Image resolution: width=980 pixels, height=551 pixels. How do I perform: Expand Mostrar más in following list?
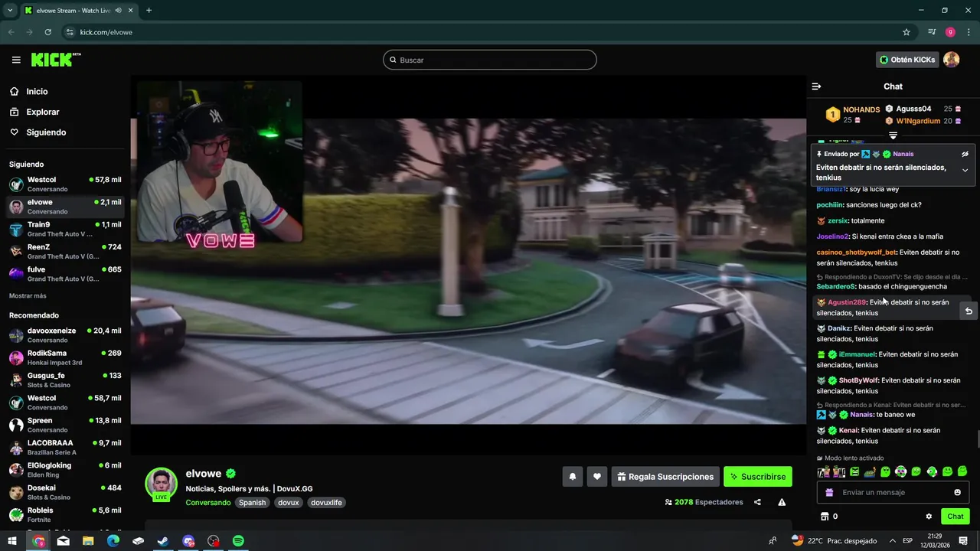tap(28, 295)
